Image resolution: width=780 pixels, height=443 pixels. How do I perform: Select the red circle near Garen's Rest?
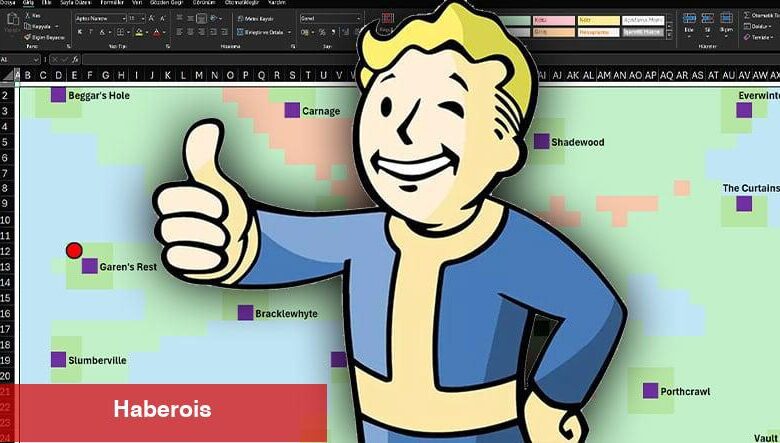(x=74, y=251)
